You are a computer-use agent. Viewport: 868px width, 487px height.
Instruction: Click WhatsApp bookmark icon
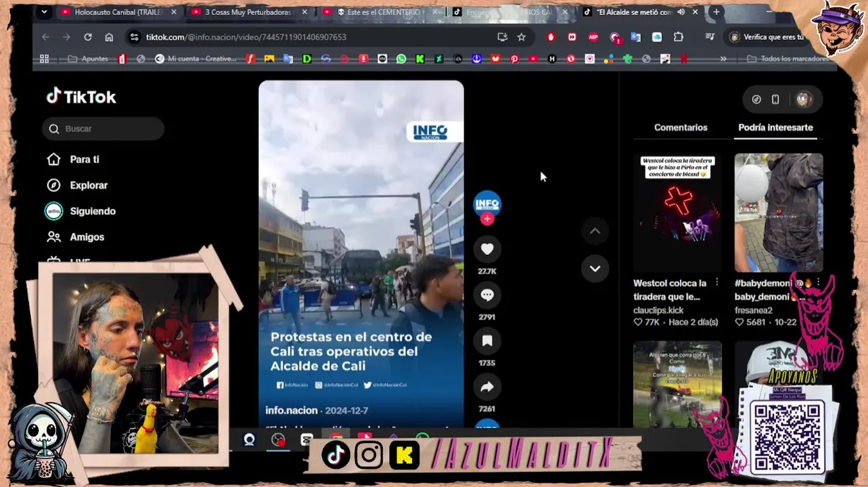click(x=401, y=59)
